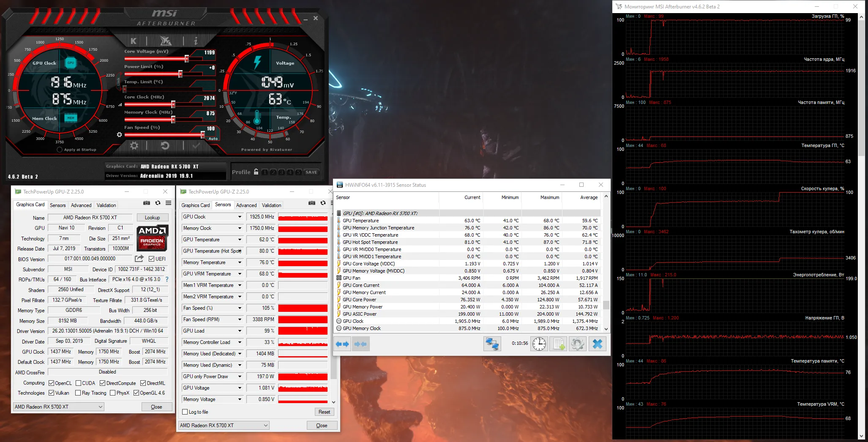The image size is (868, 442).
Task: Toggle Apply at Startup in Afterburner
Action: [60, 150]
